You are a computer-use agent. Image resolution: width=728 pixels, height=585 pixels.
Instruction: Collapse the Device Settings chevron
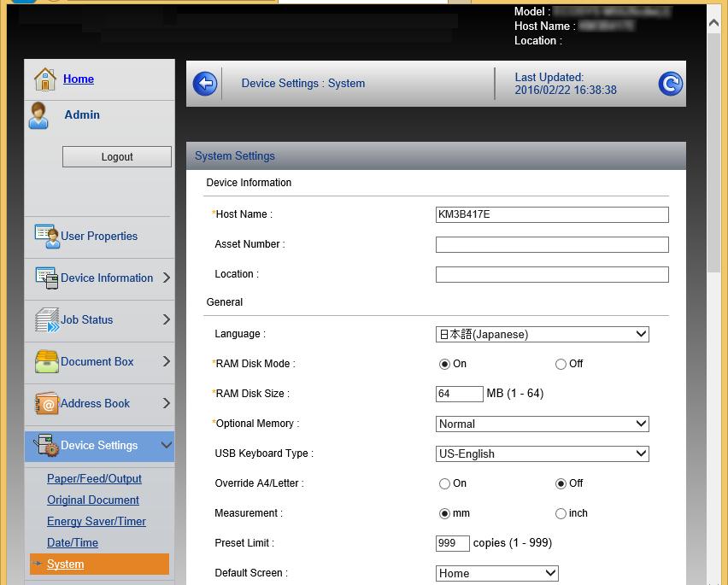[167, 445]
